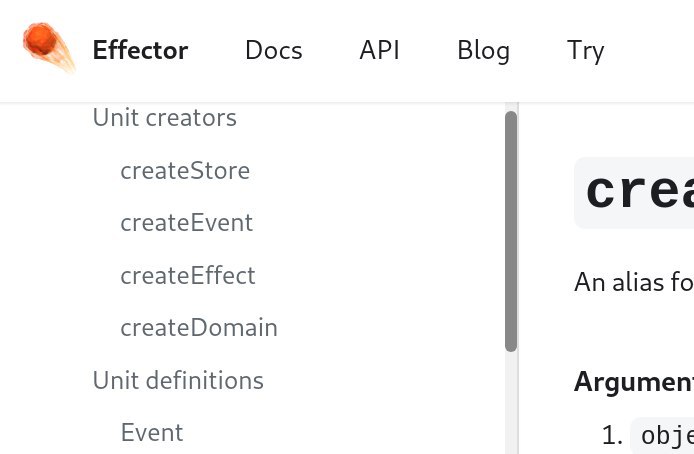
Task: Click the Arguments section heading
Action: click(634, 381)
